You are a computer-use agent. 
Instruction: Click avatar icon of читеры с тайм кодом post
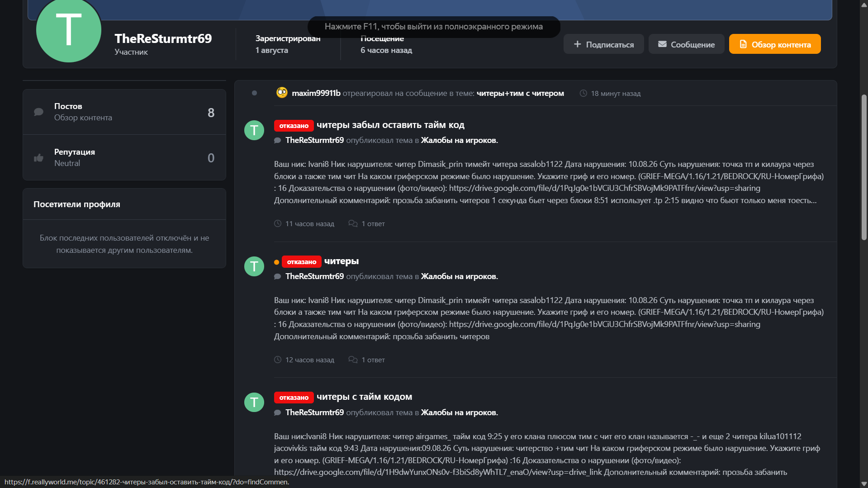(x=254, y=402)
